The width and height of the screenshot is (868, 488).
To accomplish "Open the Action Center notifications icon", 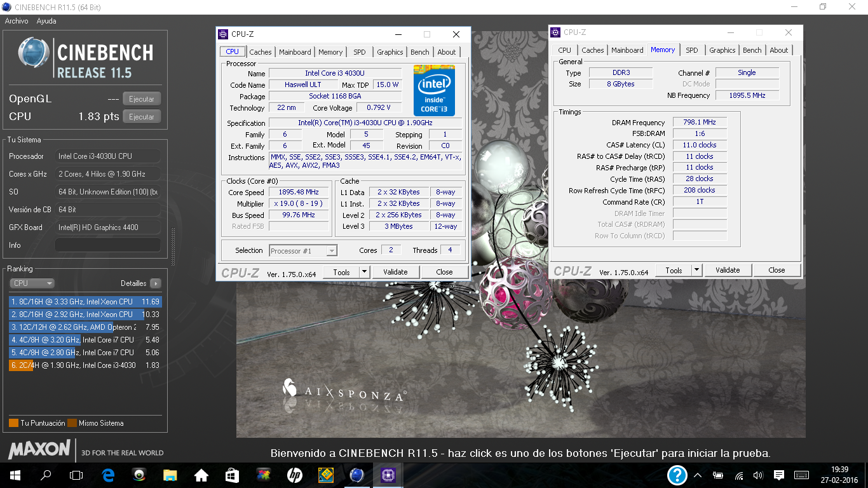I will coord(779,475).
